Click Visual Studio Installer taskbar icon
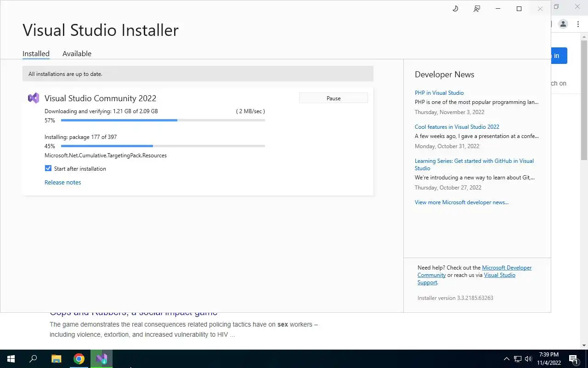This screenshot has width=588, height=368. coord(102,359)
